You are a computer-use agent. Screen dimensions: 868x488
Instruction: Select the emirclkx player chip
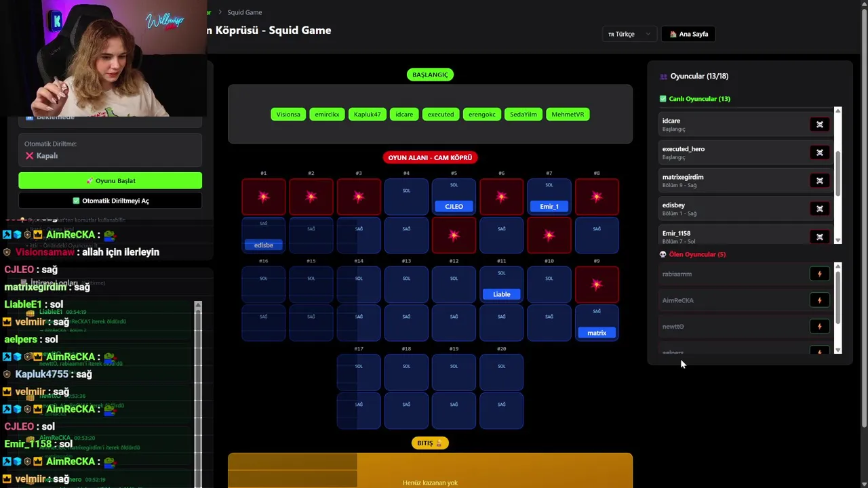click(327, 115)
